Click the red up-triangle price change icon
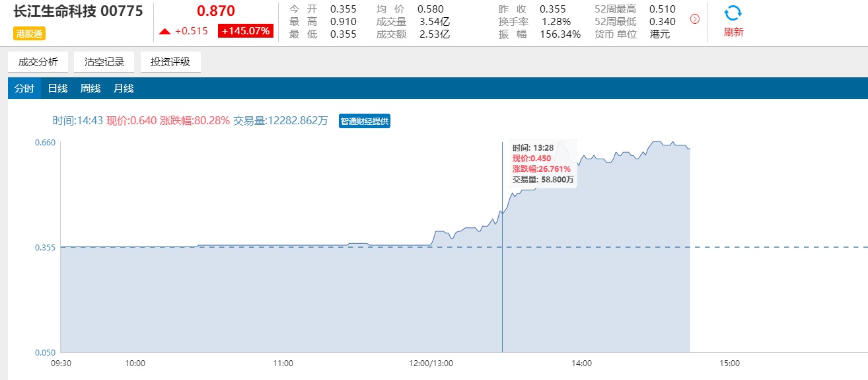Viewport: 868px width, 380px height. (x=164, y=31)
